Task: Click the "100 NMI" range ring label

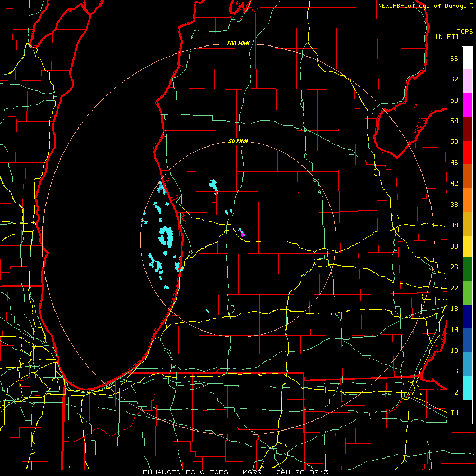Action: (x=238, y=43)
